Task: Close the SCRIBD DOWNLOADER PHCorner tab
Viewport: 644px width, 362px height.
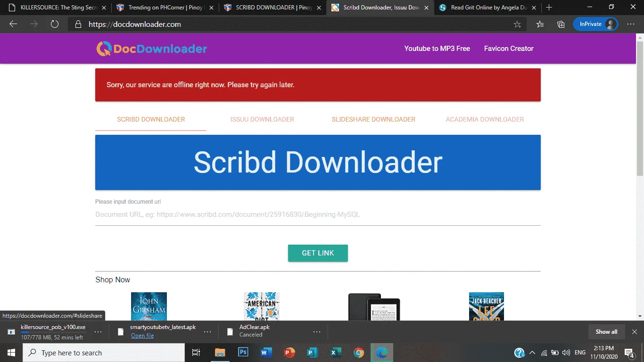Action: click(x=318, y=8)
